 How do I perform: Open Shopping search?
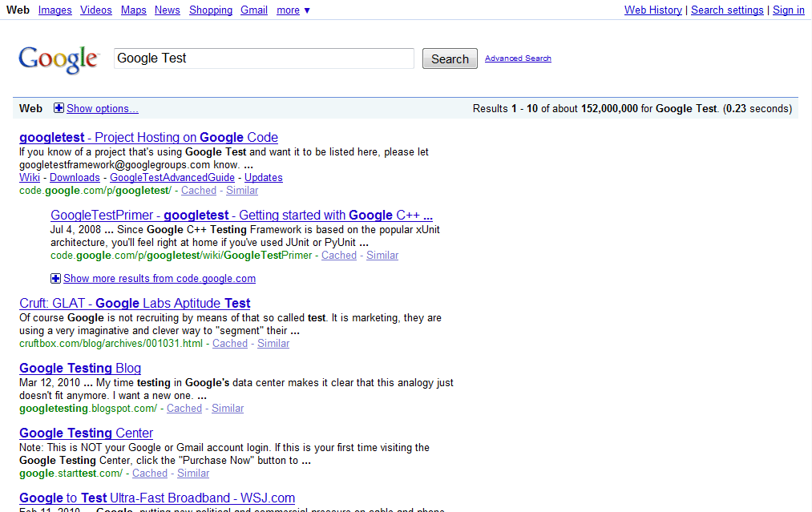[x=211, y=10]
